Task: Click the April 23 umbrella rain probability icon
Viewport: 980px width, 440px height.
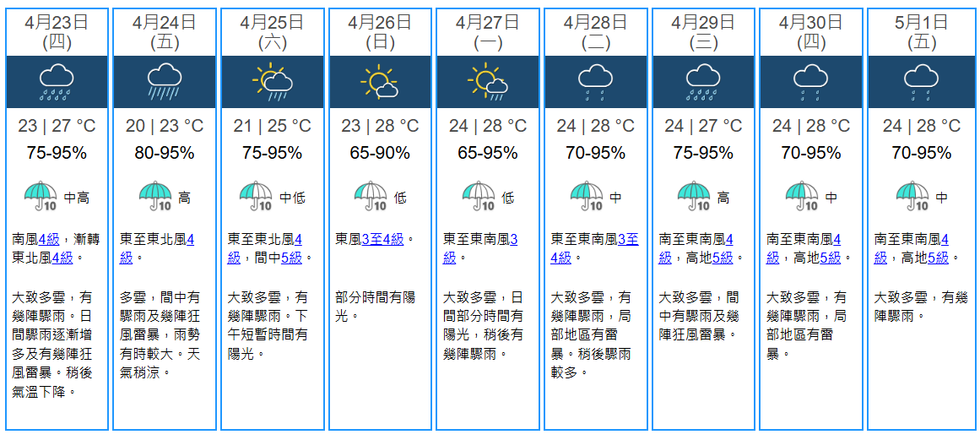Action: click(x=41, y=197)
